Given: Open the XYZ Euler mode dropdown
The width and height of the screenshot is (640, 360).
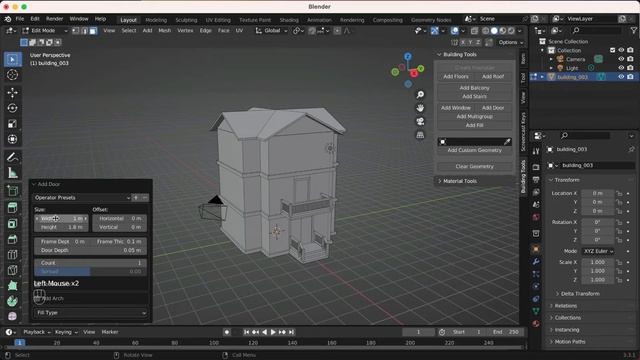Looking at the screenshot, I should click(x=598, y=251).
